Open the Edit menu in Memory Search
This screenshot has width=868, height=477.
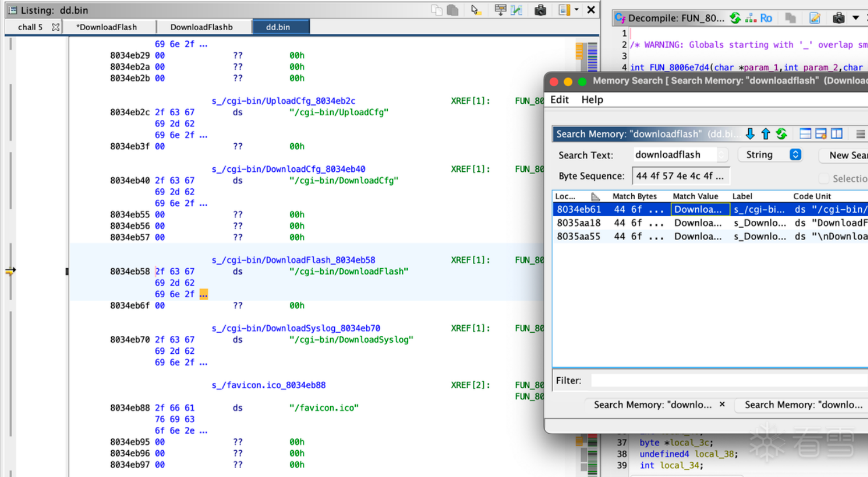(x=559, y=99)
